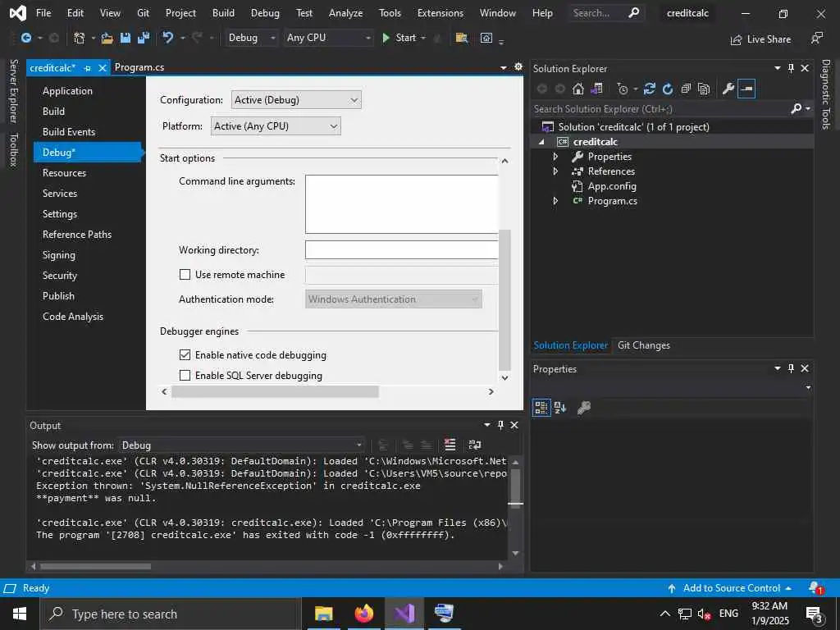Open the Toolbox side tab
Screen dimensions: 840x630
14,150
